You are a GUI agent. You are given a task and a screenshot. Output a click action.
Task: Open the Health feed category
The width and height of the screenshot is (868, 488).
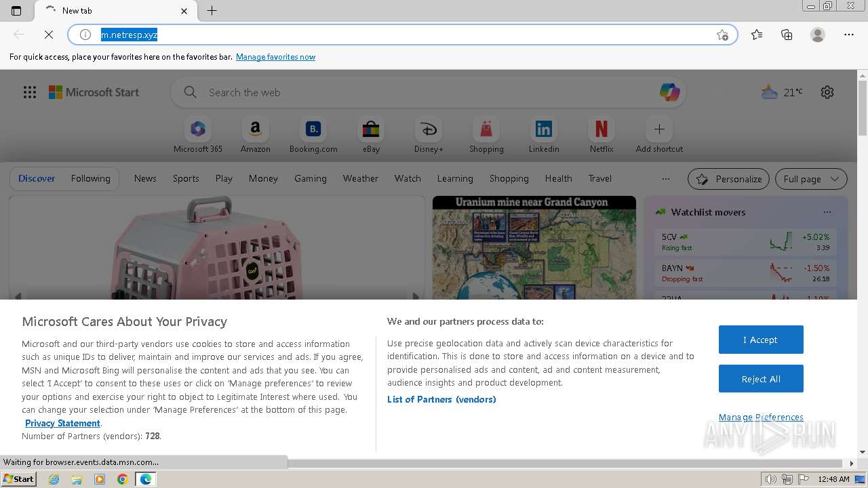(559, 178)
